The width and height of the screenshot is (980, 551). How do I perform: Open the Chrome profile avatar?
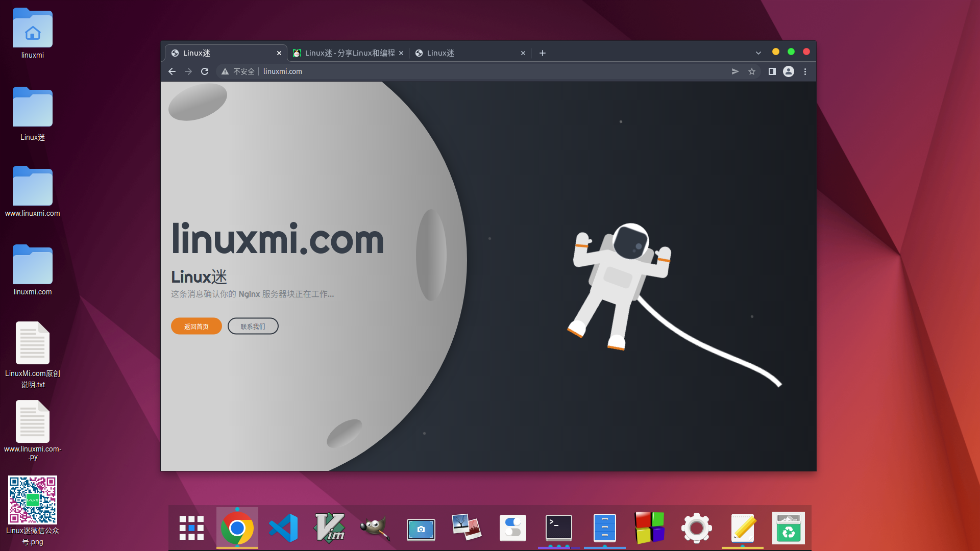(x=789, y=71)
